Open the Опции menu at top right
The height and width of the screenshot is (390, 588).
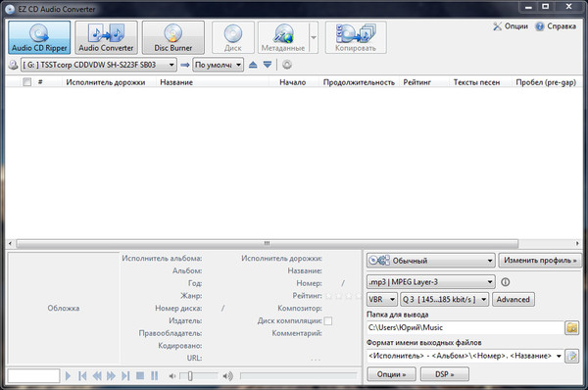(511, 26)
